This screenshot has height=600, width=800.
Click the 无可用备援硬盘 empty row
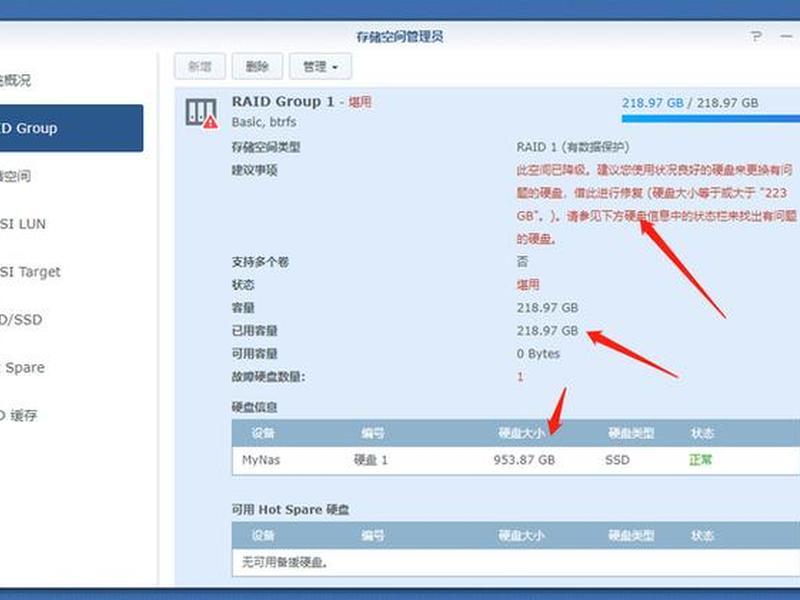pos(516,562)
